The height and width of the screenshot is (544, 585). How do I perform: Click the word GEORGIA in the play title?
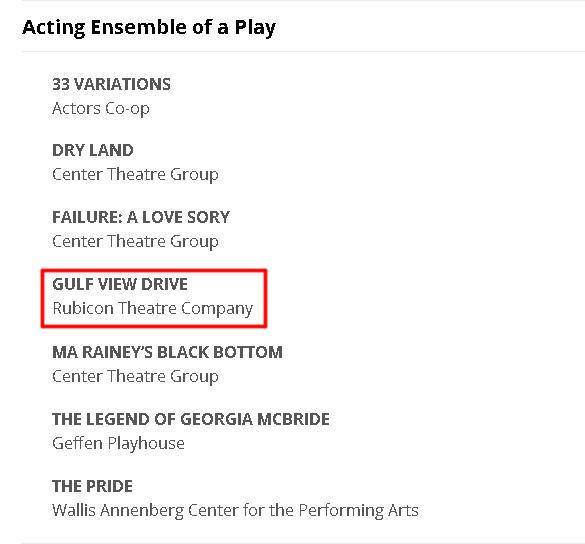click(216, 419)
